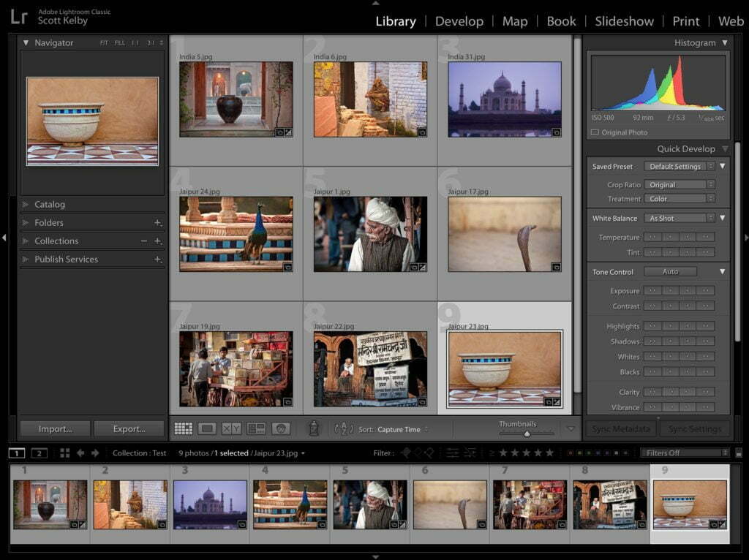Image resolution: width=749 pixels, height=560 pixels.
Task: Adjust the Thumbnails size slider
Action: (x=527, y=434)
